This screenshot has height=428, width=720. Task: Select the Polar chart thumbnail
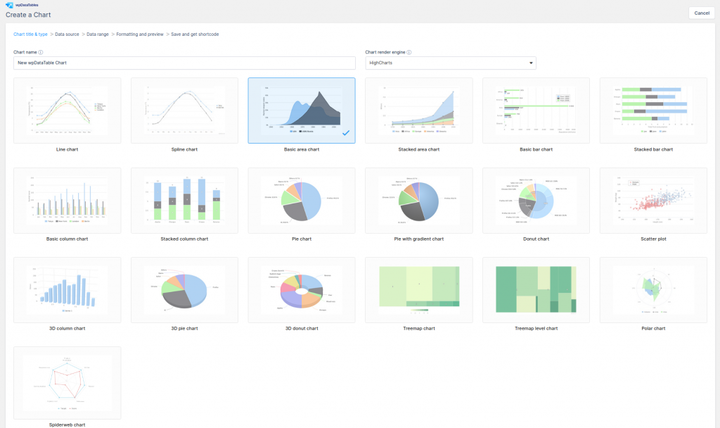click(653, 290)
